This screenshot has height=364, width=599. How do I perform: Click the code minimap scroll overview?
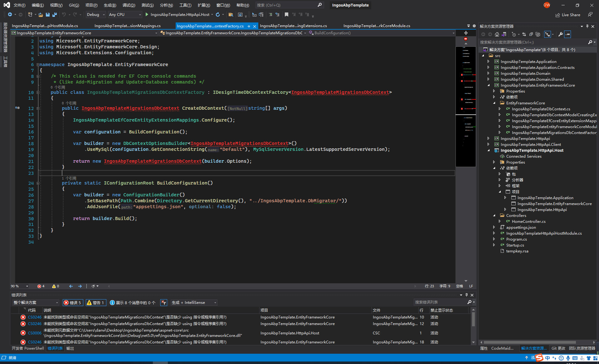point(466,107)
